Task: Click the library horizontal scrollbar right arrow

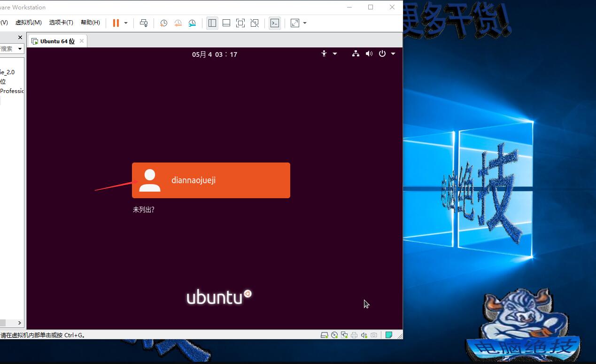Action: [20, 323]
